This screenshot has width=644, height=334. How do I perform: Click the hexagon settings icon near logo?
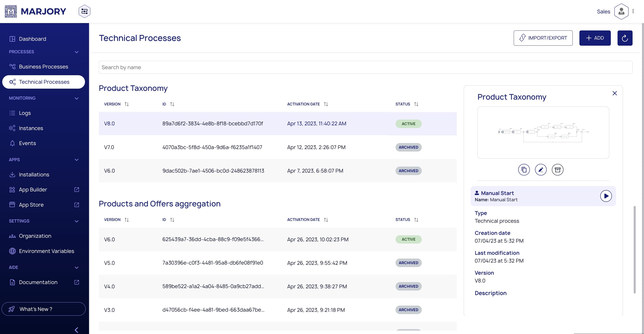click(84, 11)
